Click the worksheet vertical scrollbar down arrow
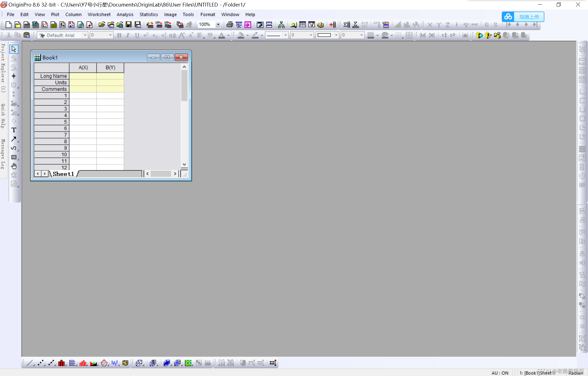 (184, 164)
